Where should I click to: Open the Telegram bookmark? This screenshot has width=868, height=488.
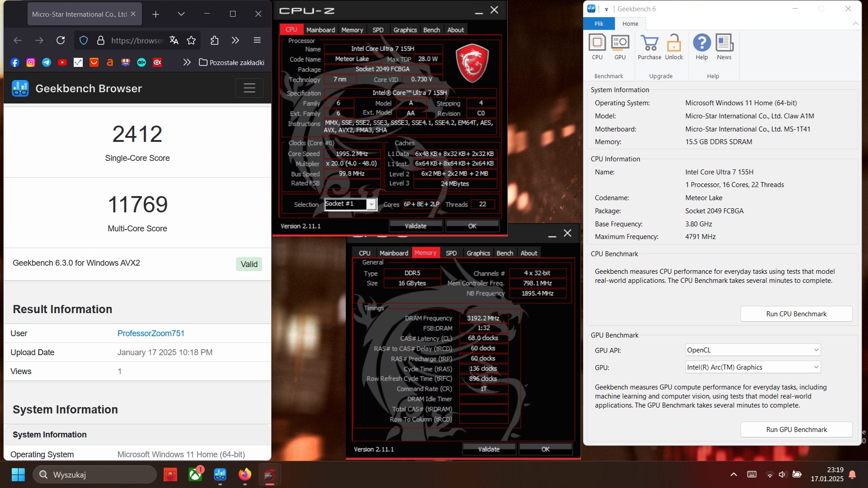[x=47, y=62]
